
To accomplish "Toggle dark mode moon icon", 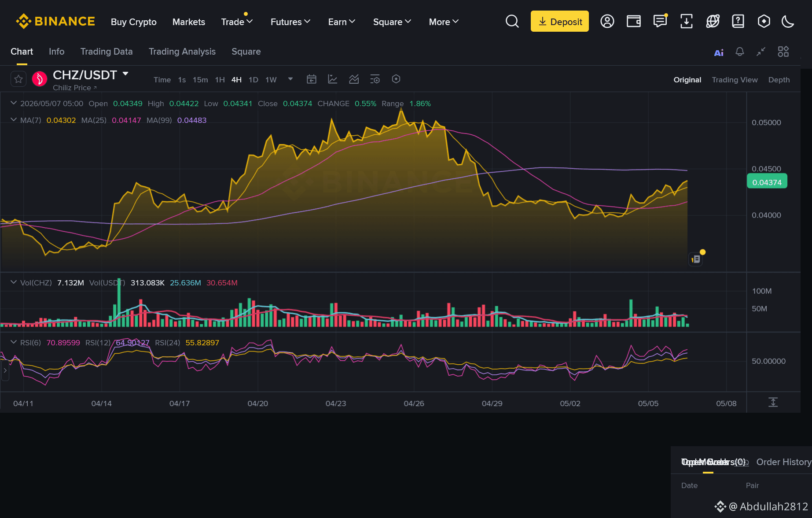I will pyautogui.click(x=787, y=21).
